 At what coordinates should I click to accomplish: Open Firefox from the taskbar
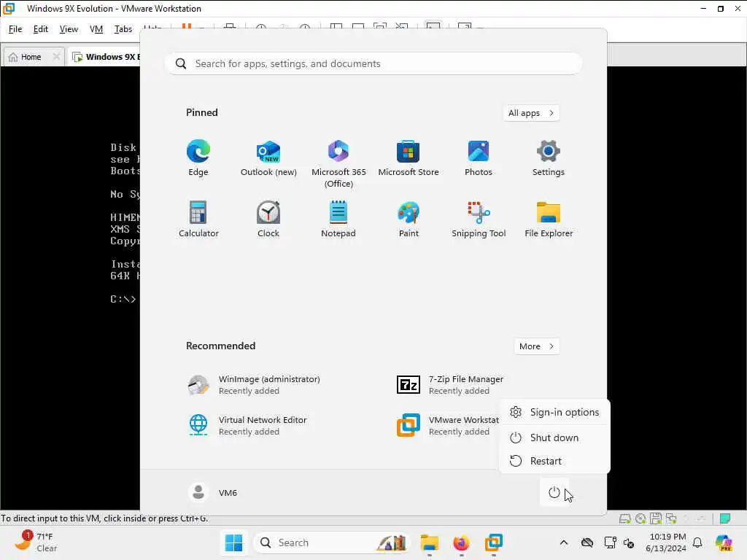461,542
